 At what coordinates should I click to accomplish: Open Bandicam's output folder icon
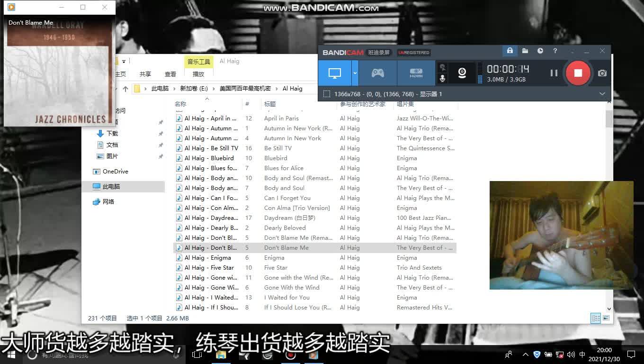click(x=525, y=51)
